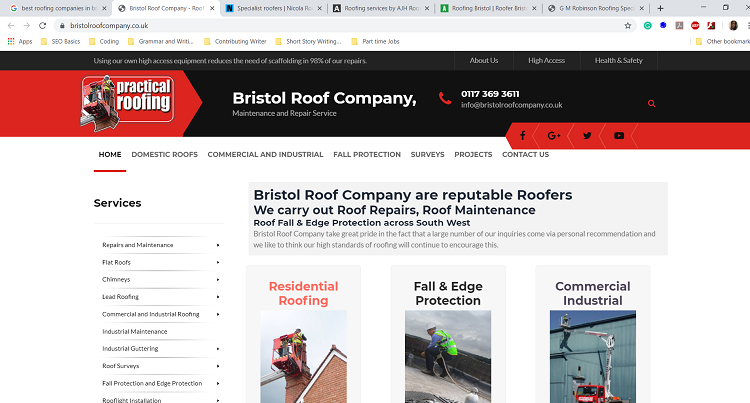The height and width of the screenshot is (403, 750).
Task: Click the red phone icon beside 0117 number
Action: tap(445, 98)
